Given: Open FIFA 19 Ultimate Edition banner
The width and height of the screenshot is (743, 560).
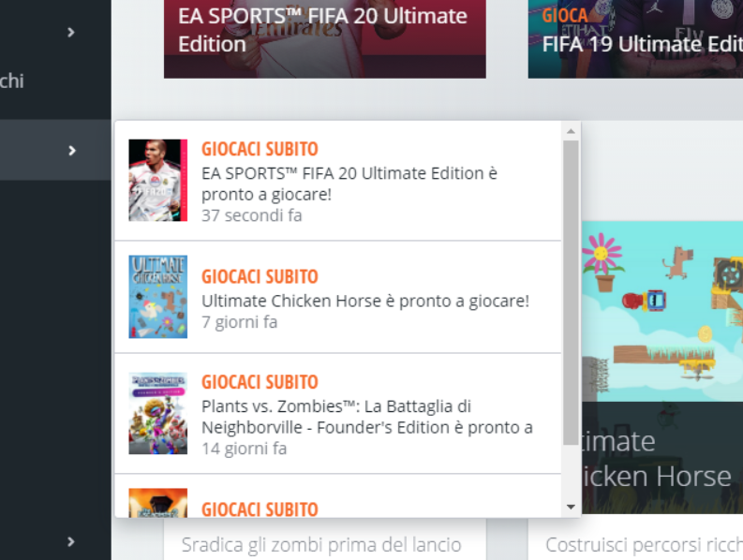Looking at the screenshot, I should pos(635,38).
